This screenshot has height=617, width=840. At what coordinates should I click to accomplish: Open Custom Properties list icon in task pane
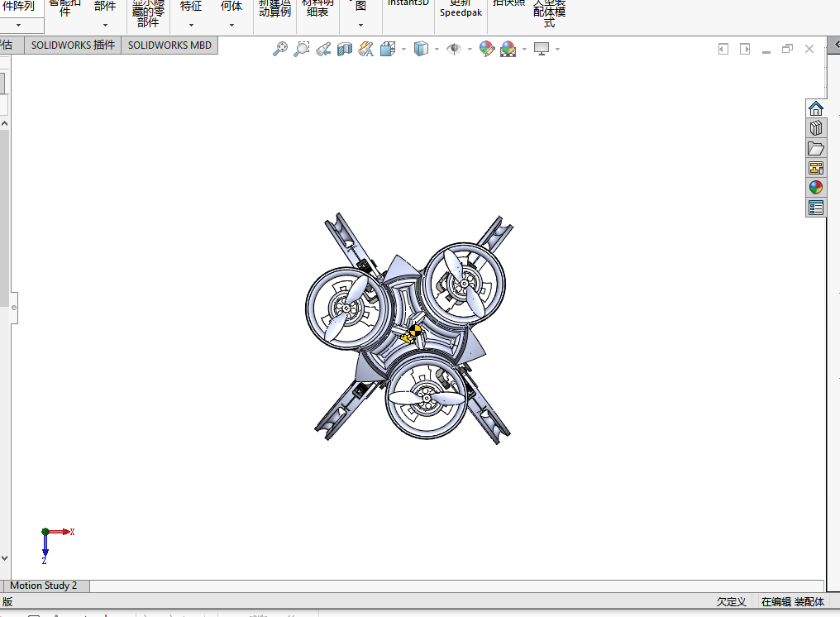coord(816,208)
